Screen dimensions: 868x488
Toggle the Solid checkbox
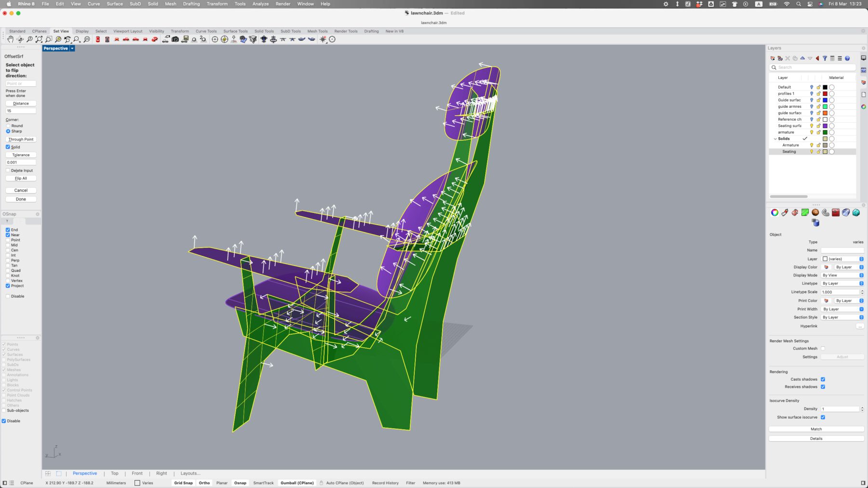coord(8,147)
